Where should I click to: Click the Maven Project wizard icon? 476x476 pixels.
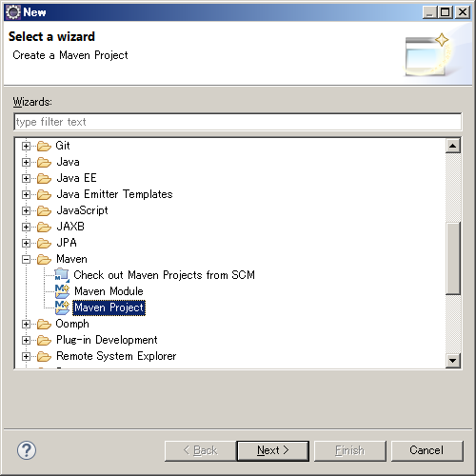click(62, 307)
